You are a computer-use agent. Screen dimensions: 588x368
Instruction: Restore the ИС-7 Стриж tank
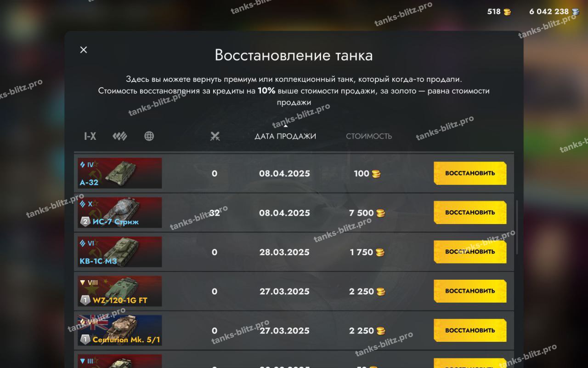pos(470,213)
